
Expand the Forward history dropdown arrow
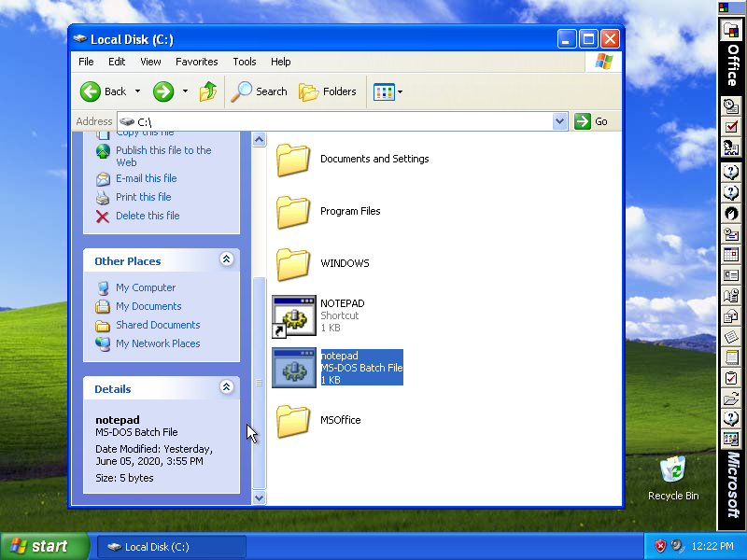coord(185,91)
